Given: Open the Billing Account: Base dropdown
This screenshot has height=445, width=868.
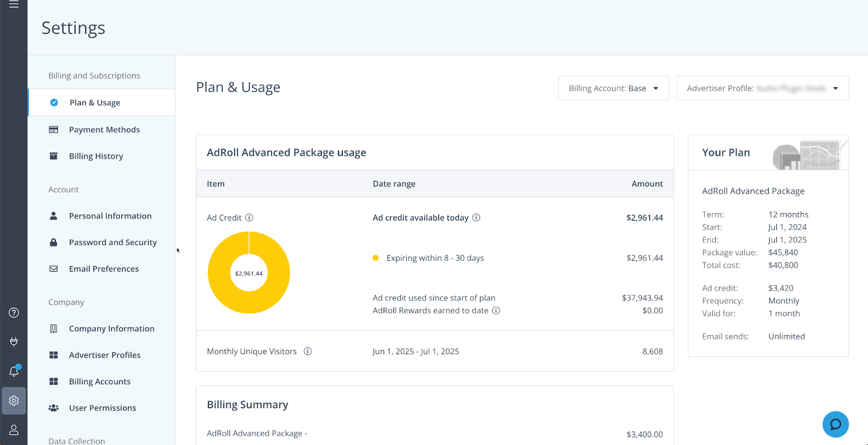Looking at the screenshot, I should (x=614, y=88).
